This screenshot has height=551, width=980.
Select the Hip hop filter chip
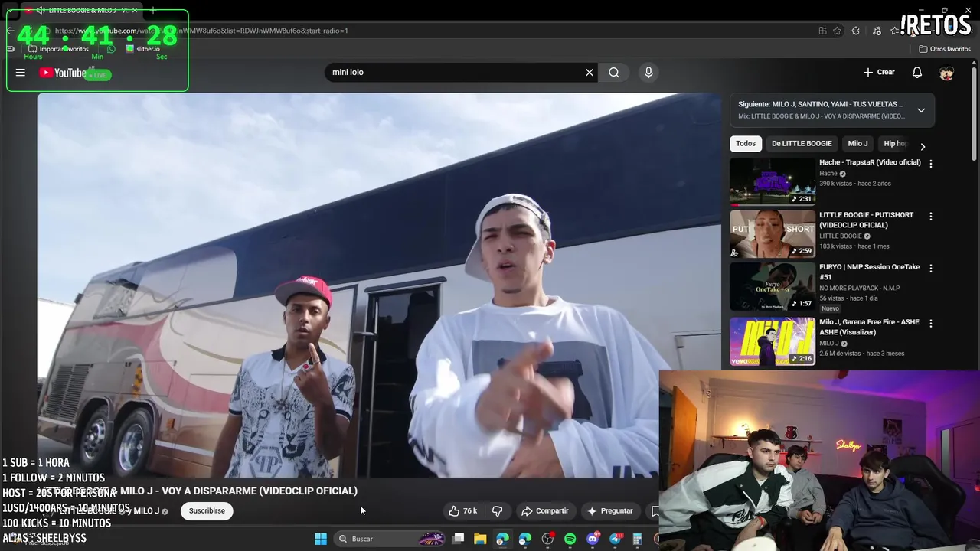[896, 143]
